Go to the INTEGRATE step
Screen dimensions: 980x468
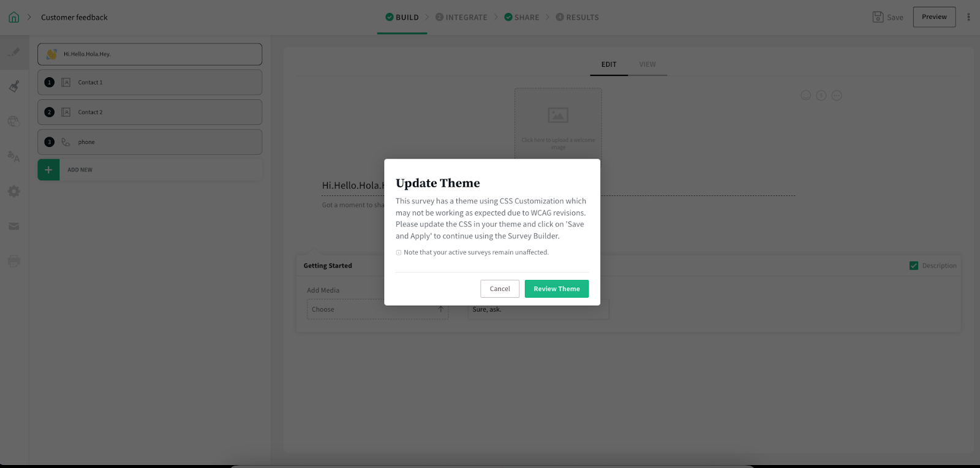coord(461,17)
